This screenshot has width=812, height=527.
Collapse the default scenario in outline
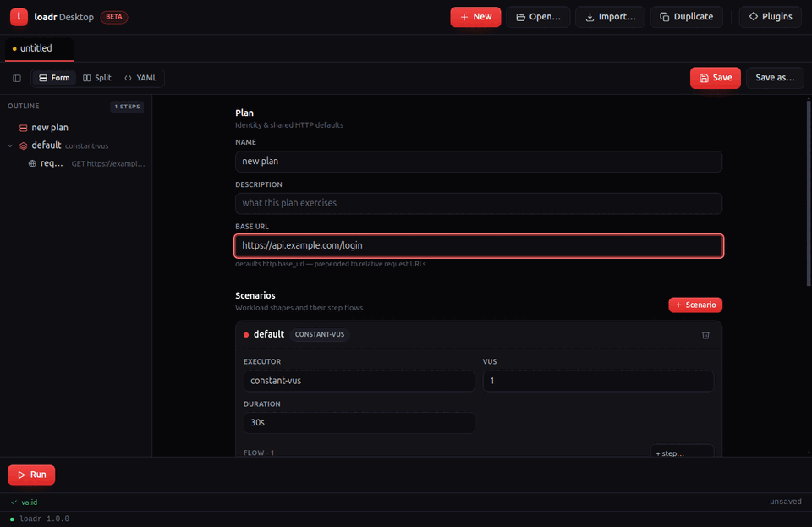click(x=10, y=146)
